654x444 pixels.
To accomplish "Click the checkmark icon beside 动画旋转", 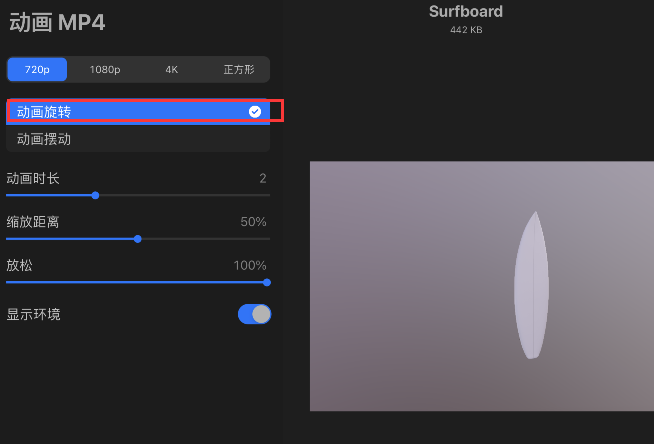I will tap(255, 111).
